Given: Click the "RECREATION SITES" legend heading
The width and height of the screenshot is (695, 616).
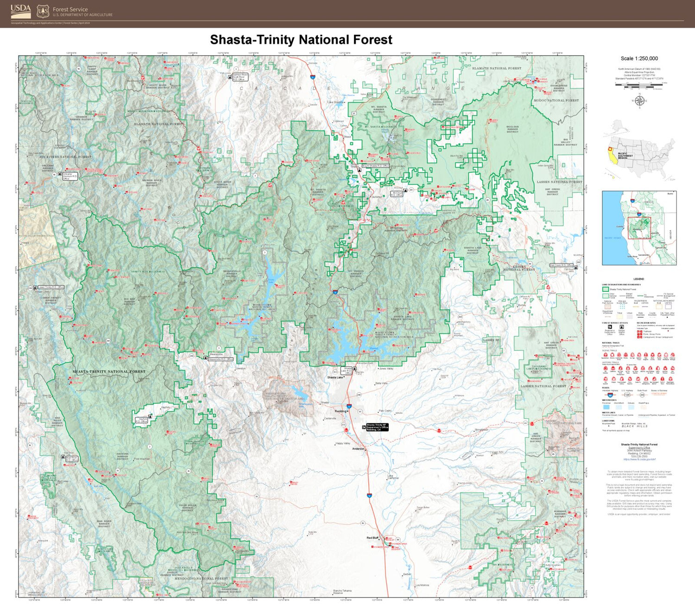Looking at the screenshot, I should click(x=646, y=323).
